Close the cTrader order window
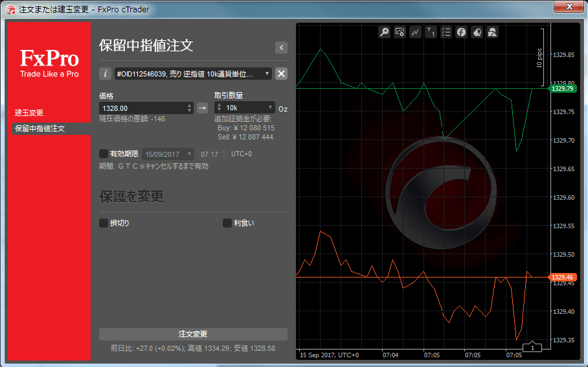 pyautogui.click(x=569, y=6)
